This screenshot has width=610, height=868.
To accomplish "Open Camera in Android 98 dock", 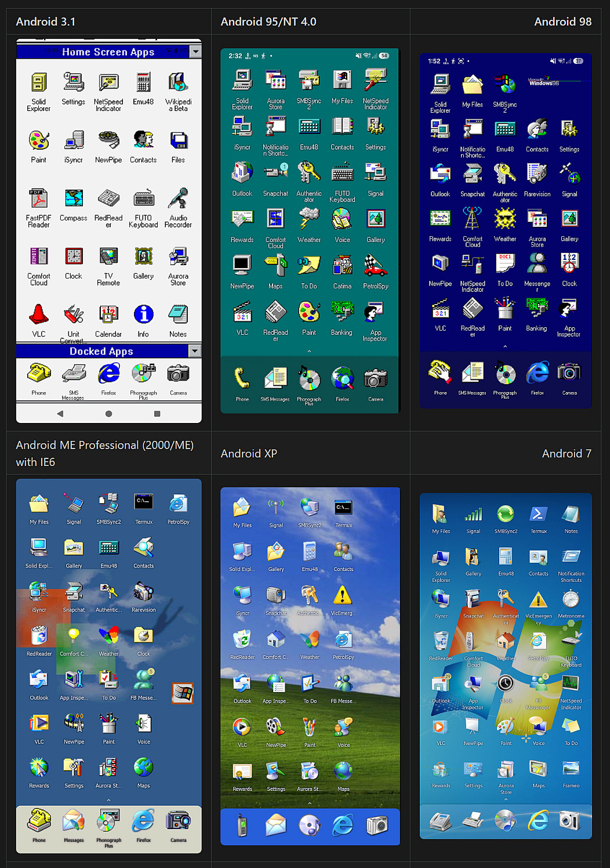I will 569,372.
